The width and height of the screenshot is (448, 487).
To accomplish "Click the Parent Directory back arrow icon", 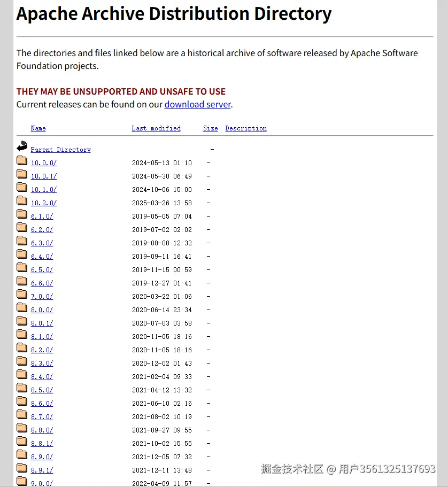I will [22, 146].
